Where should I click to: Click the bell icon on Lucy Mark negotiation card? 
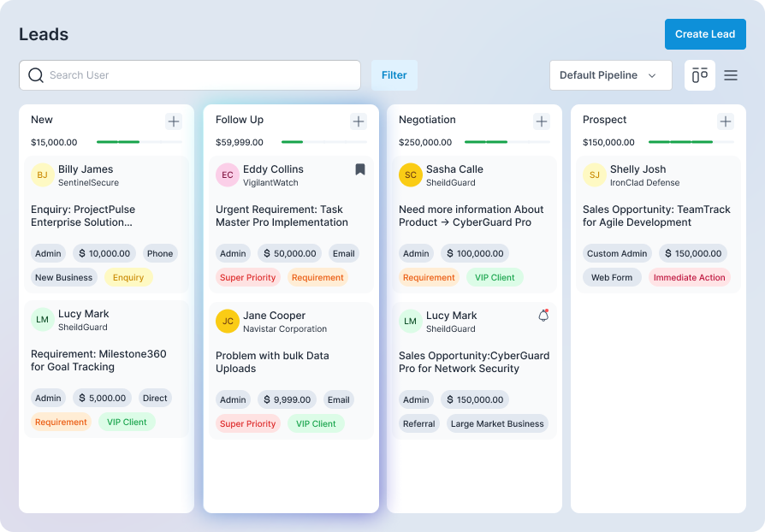[543, 316]
